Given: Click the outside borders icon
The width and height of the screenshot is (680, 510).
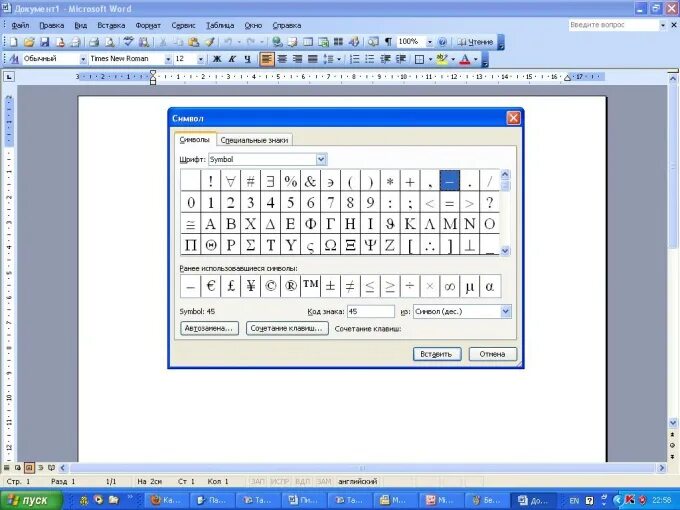Looking at the screenshot, I should click(419, 59).
